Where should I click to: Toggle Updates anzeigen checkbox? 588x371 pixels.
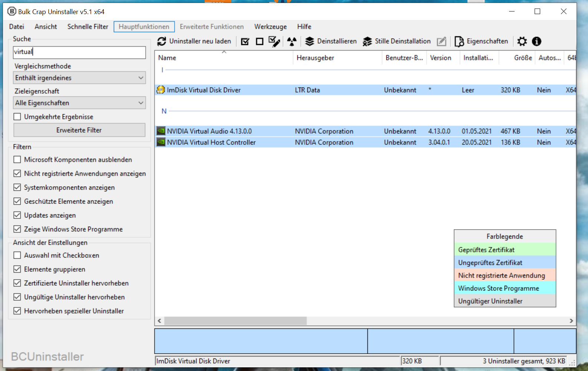click(17, 215)
